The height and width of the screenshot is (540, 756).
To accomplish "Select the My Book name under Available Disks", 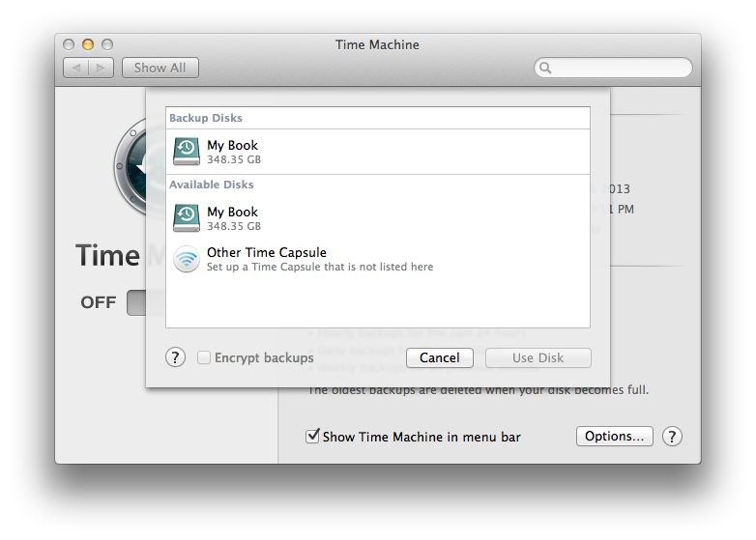I will coord(232,212).
